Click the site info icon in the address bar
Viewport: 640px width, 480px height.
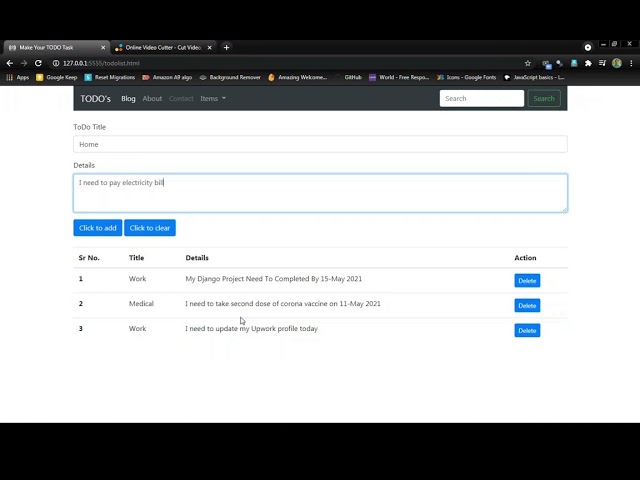click(x=56, y=63)
